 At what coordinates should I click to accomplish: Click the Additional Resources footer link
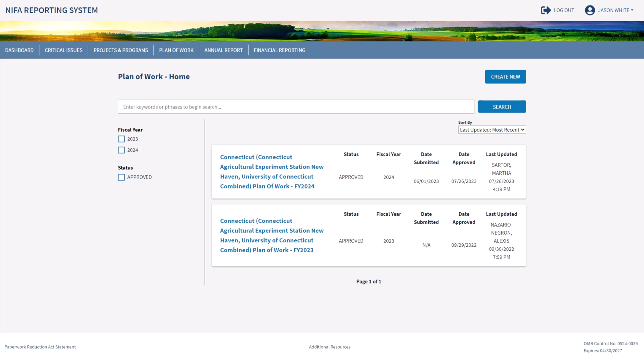[329, 347]
